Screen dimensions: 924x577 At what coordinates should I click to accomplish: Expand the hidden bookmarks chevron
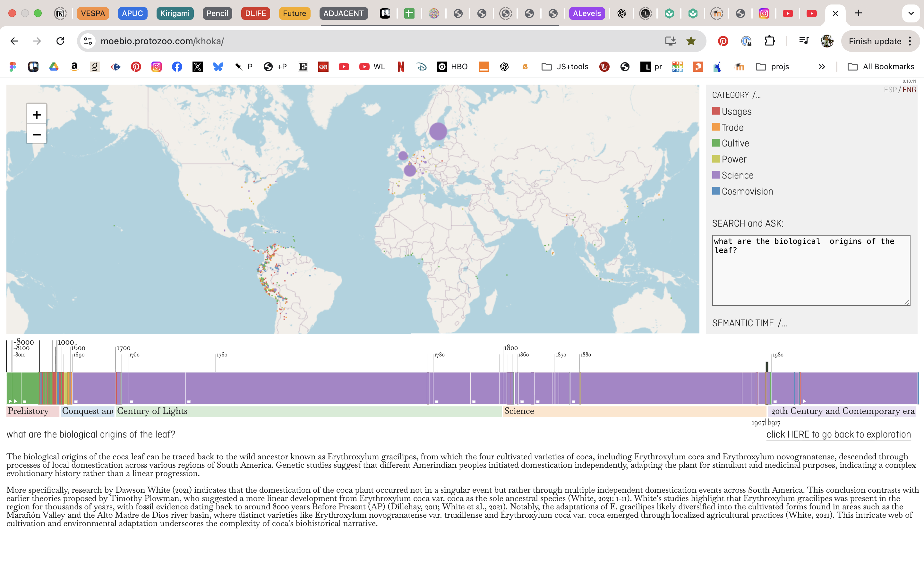click(822, 67)
